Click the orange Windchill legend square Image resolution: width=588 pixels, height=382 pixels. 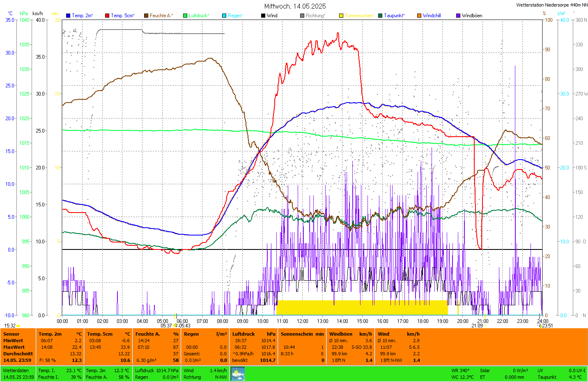click(x=419, y=16)
